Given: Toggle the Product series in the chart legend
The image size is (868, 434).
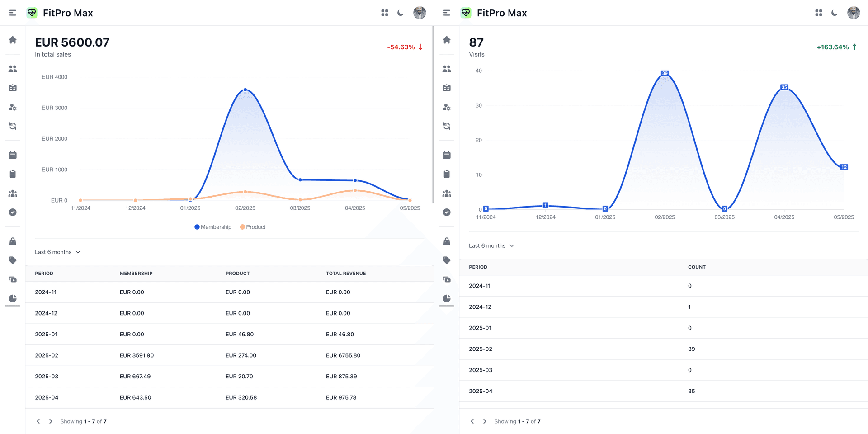Looking at the screenshot, I should [242, 226].
